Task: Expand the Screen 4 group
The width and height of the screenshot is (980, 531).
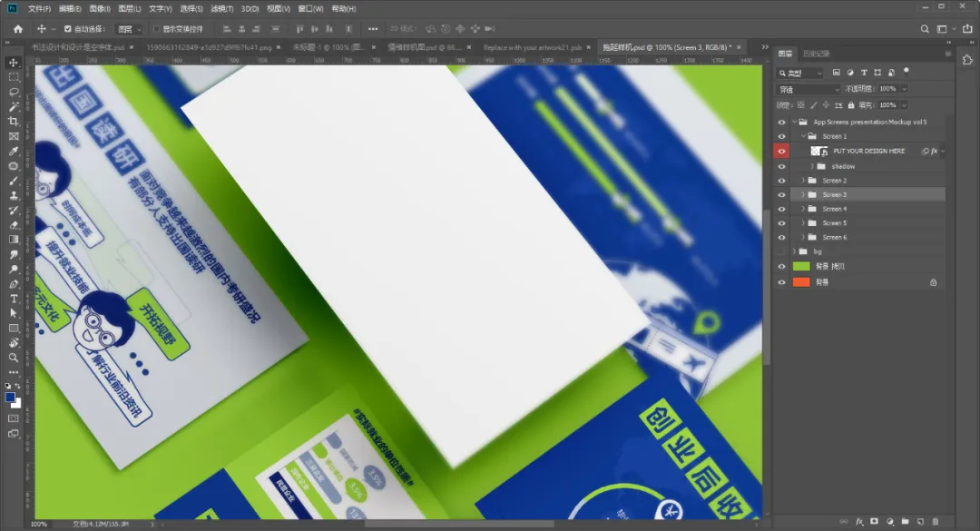Action: click(803, 209)
